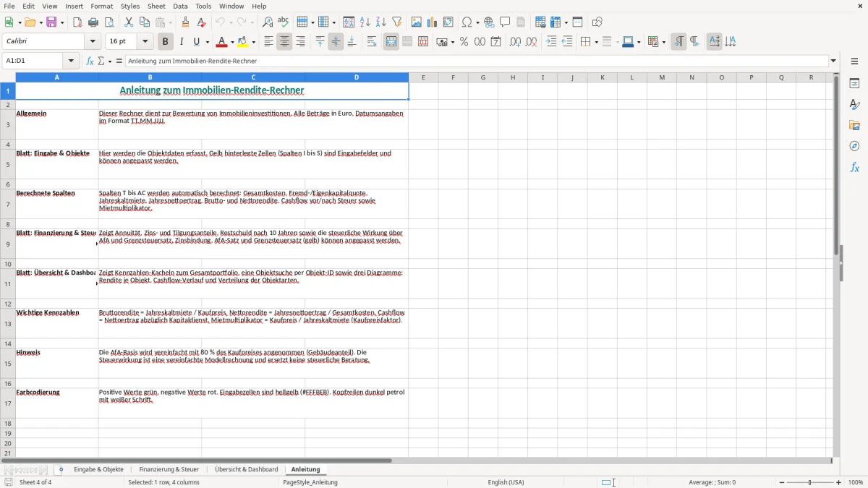
Task: Click Sort Descending icon
Action: [x=380, y=22]
